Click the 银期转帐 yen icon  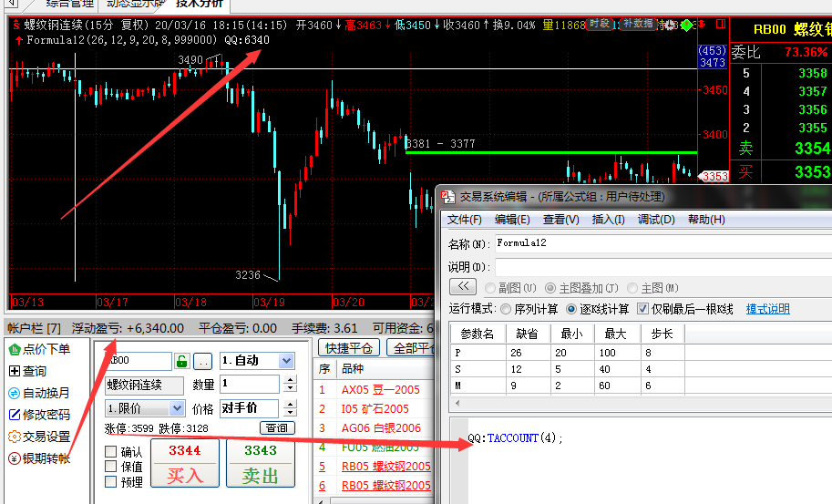(x=15, y=458)
